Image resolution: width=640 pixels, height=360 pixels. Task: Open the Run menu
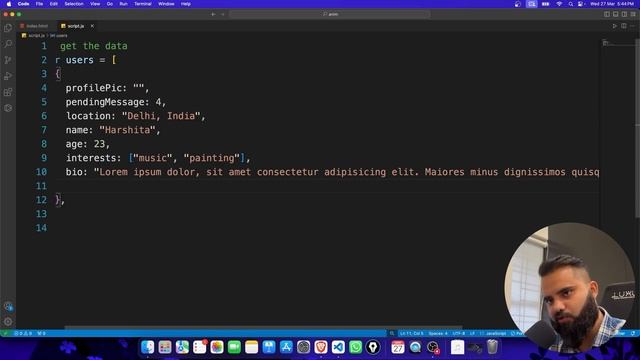tap(123, 4)
